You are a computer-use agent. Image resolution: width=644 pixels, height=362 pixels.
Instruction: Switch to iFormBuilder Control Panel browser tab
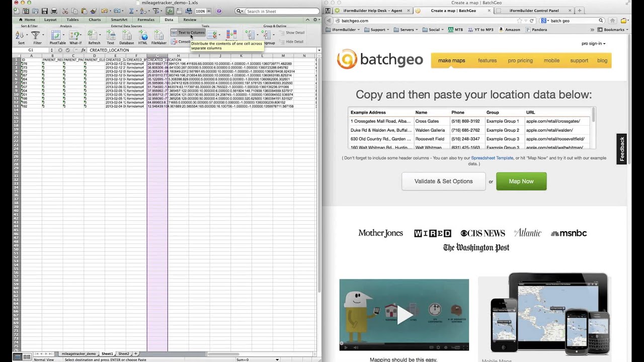coord(534,11)
